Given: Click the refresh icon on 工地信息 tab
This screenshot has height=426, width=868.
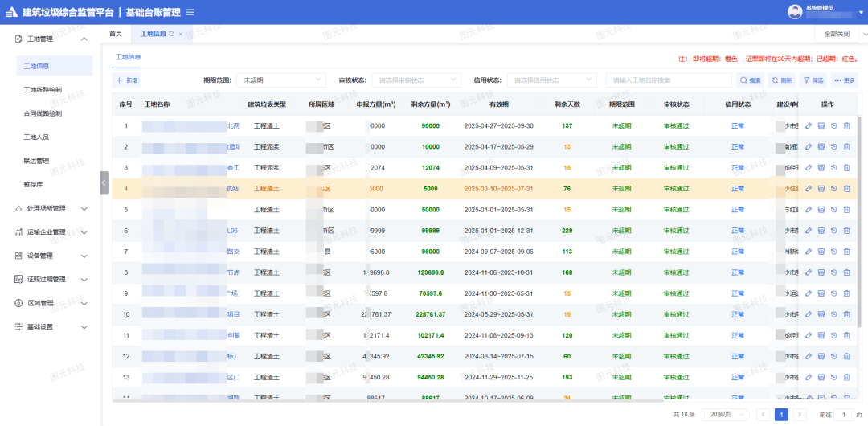Looking at the screenshot, I should click(171, 34).
